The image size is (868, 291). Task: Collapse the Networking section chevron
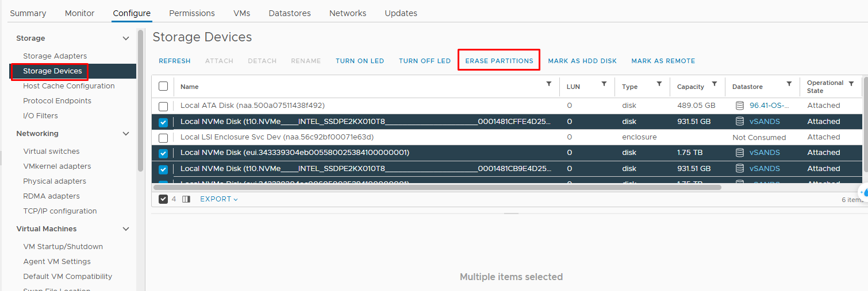(x=126, y=134)
